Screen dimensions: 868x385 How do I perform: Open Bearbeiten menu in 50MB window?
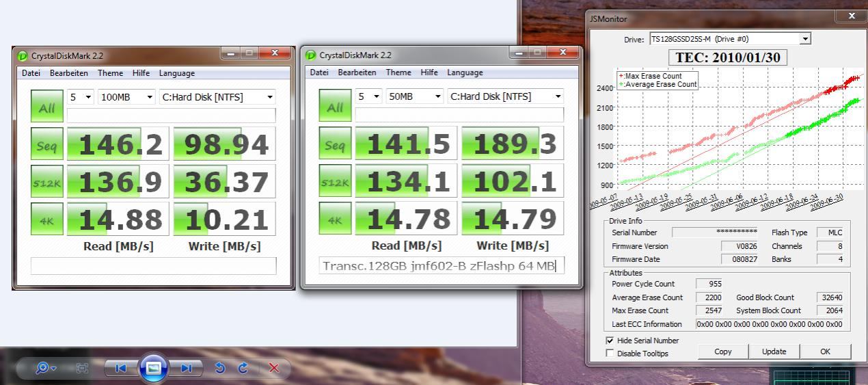tap(357, 72)
